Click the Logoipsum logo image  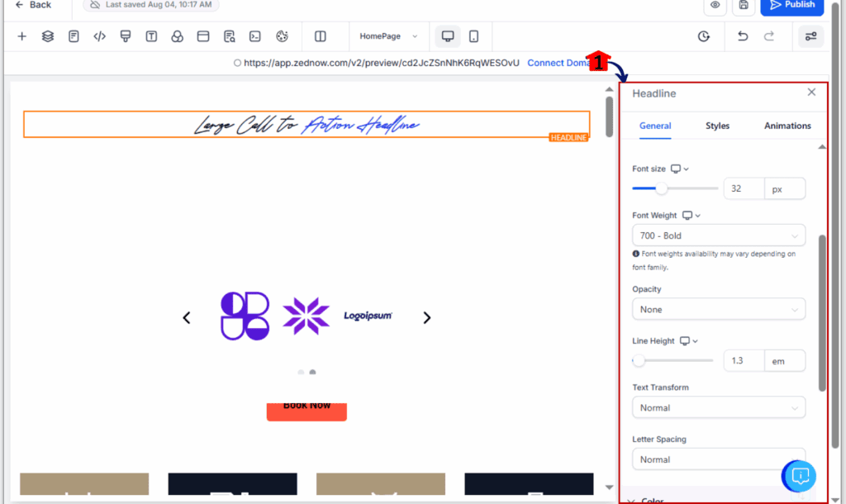pyautogui.click(x=368, y=316)
